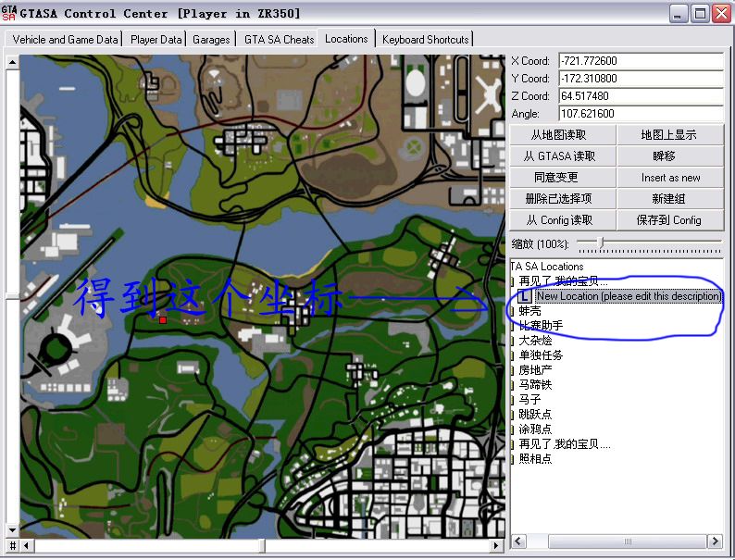
Task: Click the Y Coord input field
Action: pos(641,79)
